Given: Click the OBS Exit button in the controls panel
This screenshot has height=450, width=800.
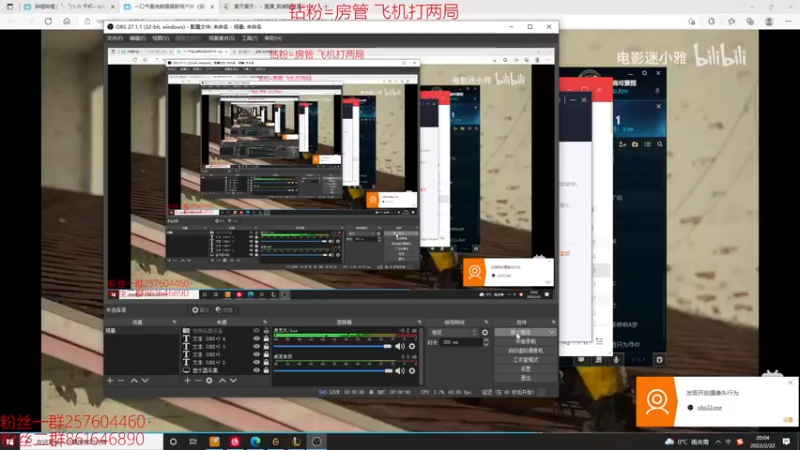Looking at the screenshot, I should [x=526, y=378].
